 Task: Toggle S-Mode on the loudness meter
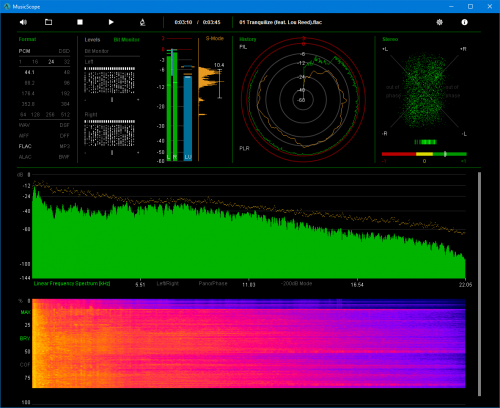(215, 38)
